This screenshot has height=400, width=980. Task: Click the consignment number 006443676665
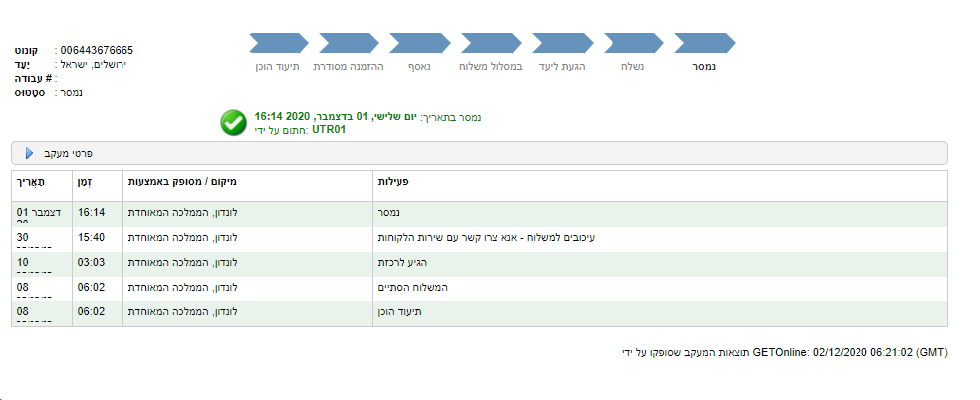[x=97, y=50]
